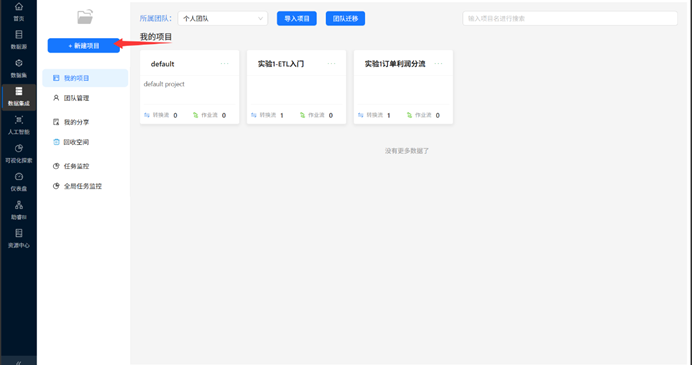Click the 团队迁移 team migration button

coord(345,19)
